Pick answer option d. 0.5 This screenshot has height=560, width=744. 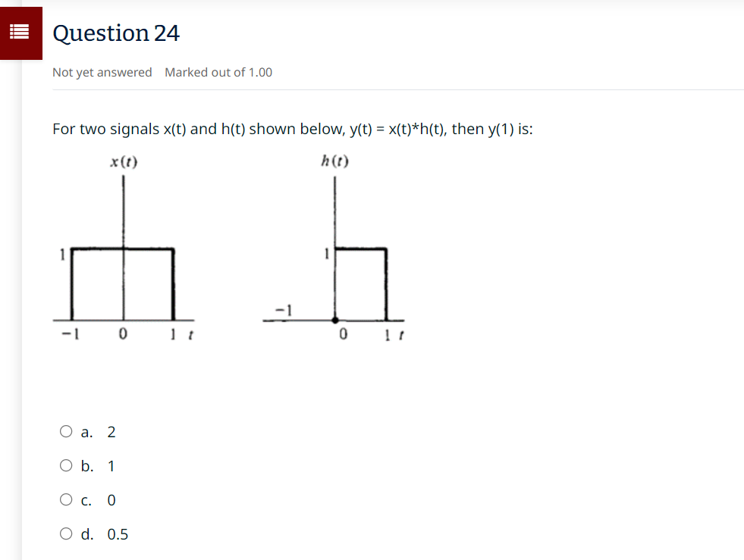pyautogui.click(x=66, y=533)
